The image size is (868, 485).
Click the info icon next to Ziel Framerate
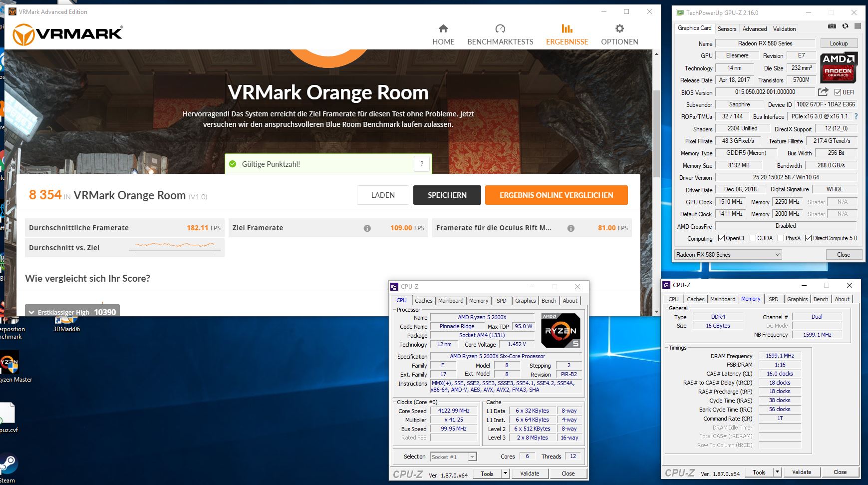[367, 228]
